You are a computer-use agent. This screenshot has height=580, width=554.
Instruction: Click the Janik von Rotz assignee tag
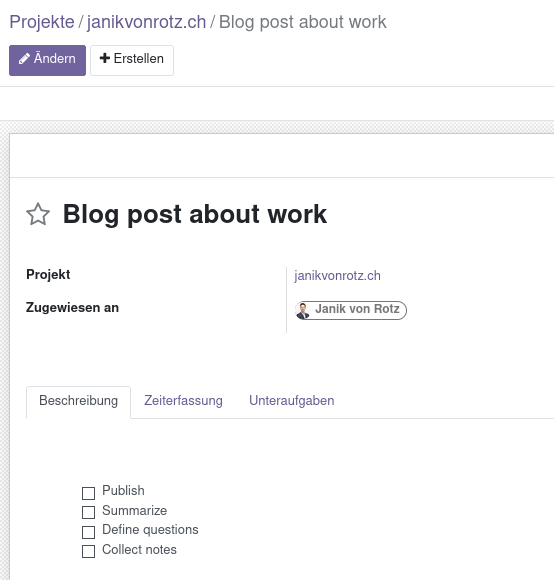point(351,310)
